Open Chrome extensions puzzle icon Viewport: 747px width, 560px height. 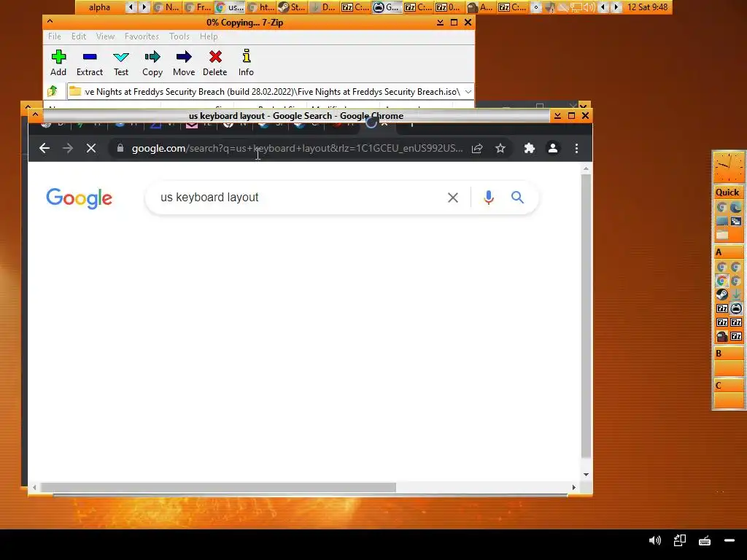tap(530, 148)
